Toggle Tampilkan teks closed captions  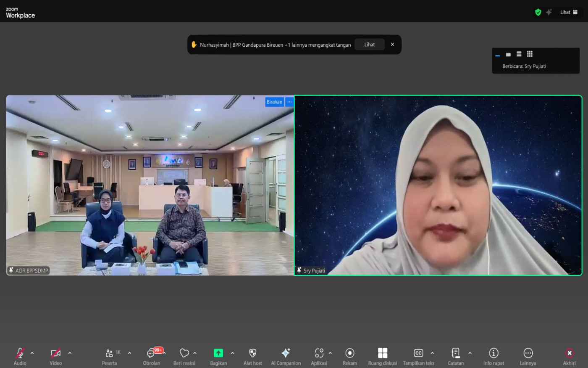pos(418,356)
